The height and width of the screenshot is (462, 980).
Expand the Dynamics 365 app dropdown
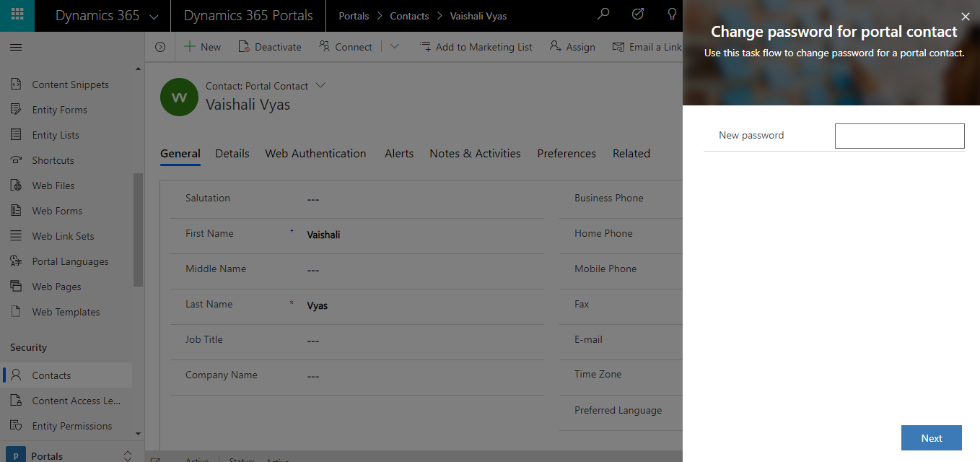point(153,16)
